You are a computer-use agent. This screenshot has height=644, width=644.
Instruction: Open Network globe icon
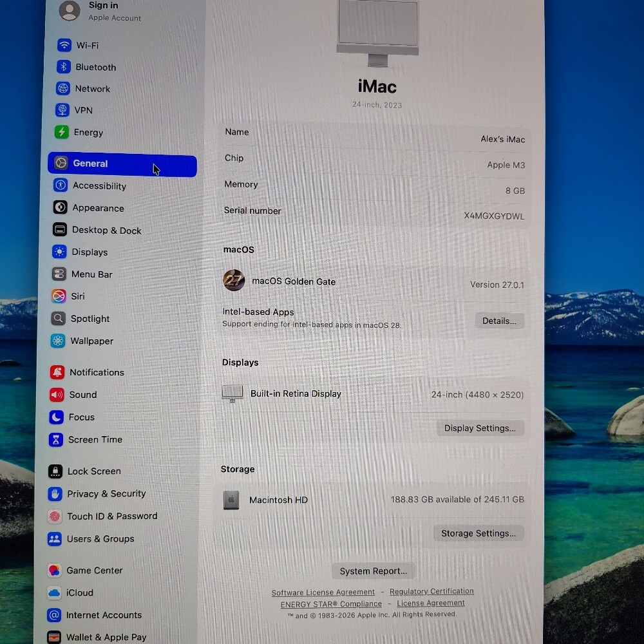tap(63, 88)
